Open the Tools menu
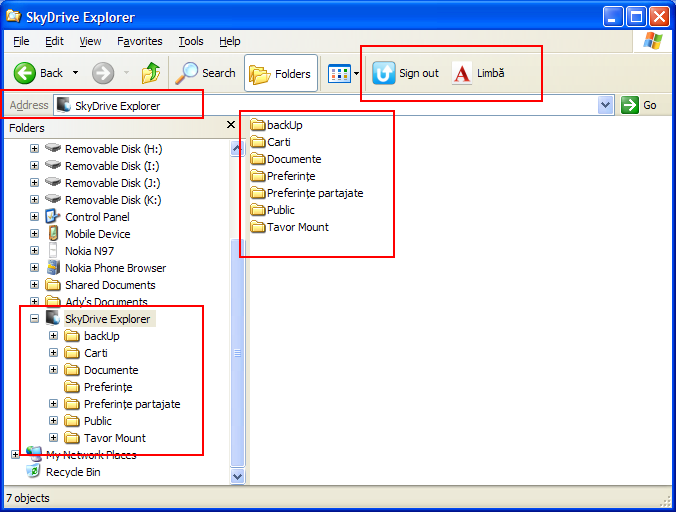This screenshot has width=676, height=512. [x=191, y=41]
